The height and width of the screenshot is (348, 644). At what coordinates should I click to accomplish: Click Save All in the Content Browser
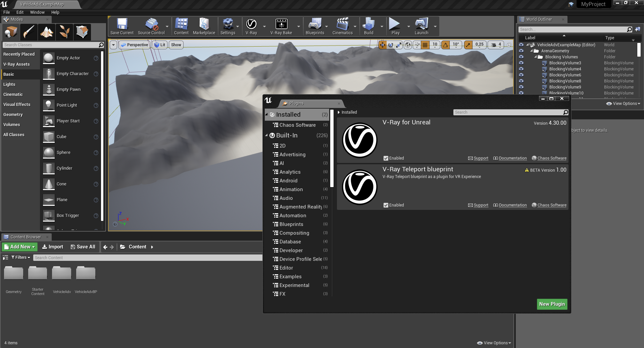coord(83,247)
